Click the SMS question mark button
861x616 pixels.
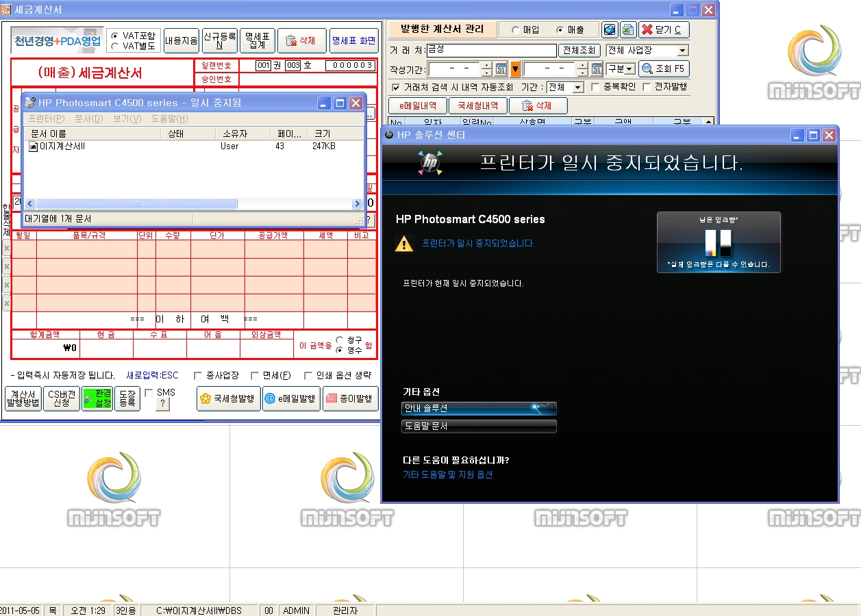[163, 405]
